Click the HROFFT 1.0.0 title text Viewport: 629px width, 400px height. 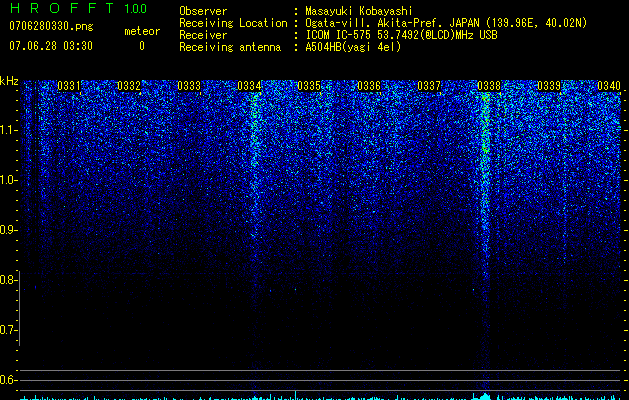coord(78,8)
